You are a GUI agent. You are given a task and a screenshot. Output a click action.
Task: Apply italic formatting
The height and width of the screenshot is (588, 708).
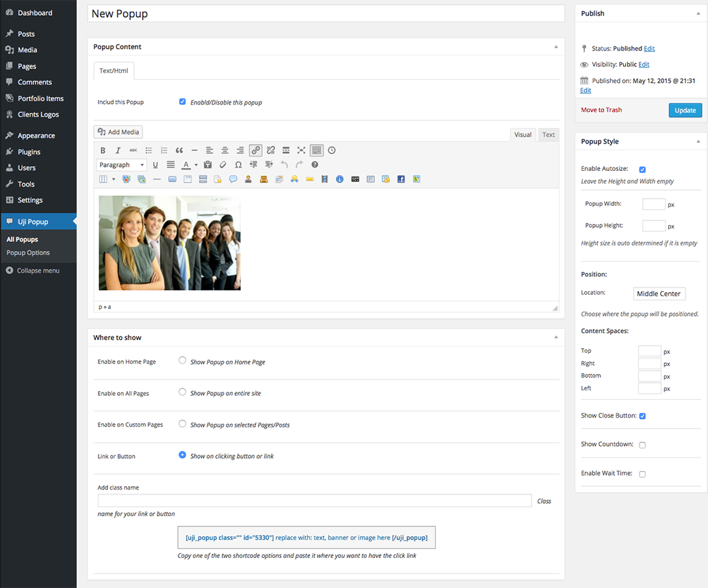pyautogui.click(x=118, y=150)
